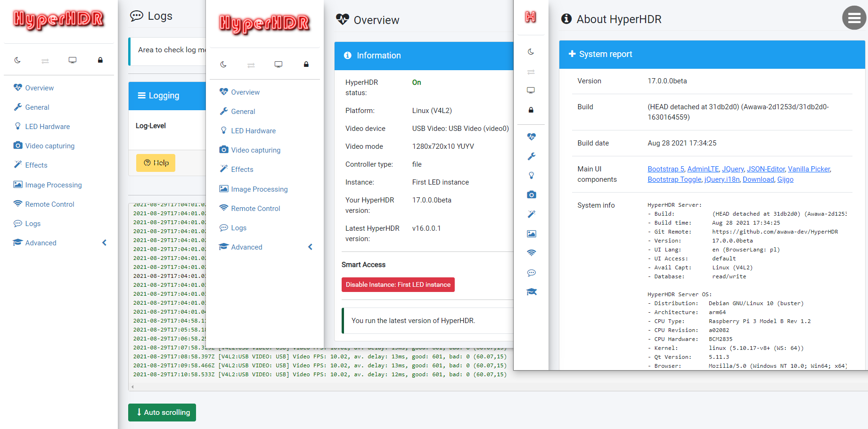Click the magic wand Effects icon in collapsed sidebar
The image size is (868, 429).
click(x=532, y=214)
